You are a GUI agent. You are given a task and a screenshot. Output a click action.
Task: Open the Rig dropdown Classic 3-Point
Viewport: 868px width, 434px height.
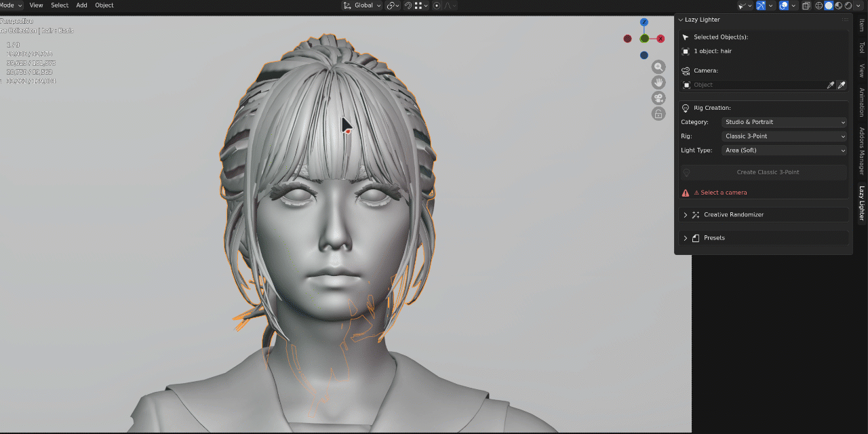click(785, 136)
